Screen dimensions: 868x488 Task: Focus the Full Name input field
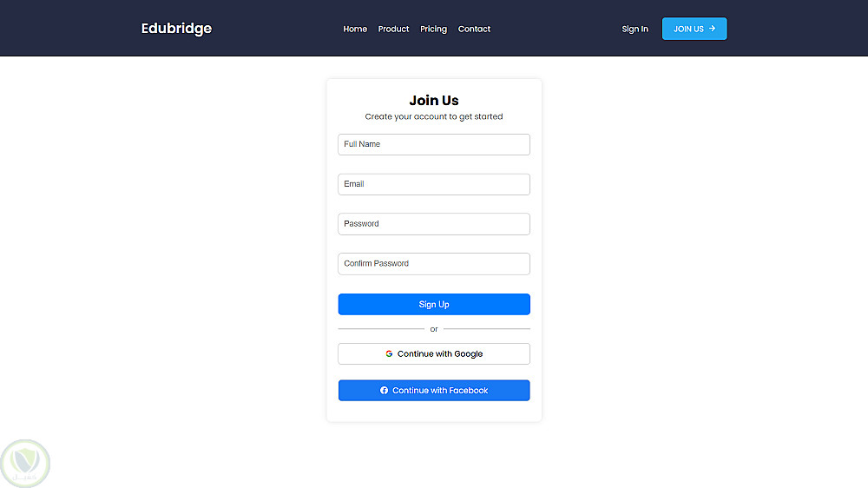tap(434, 144)
